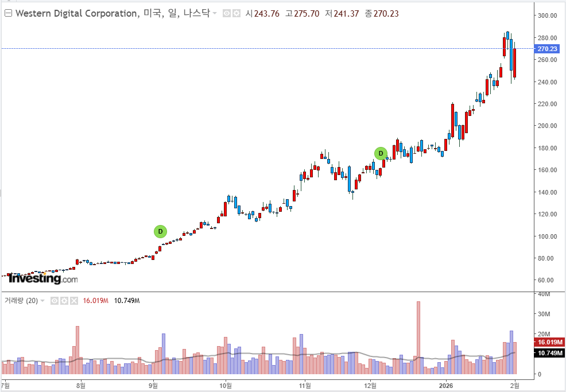Viewport: 566px width, 392px height.
Task: Click the 200.00 price axis label
Action: tap(547, 126)
